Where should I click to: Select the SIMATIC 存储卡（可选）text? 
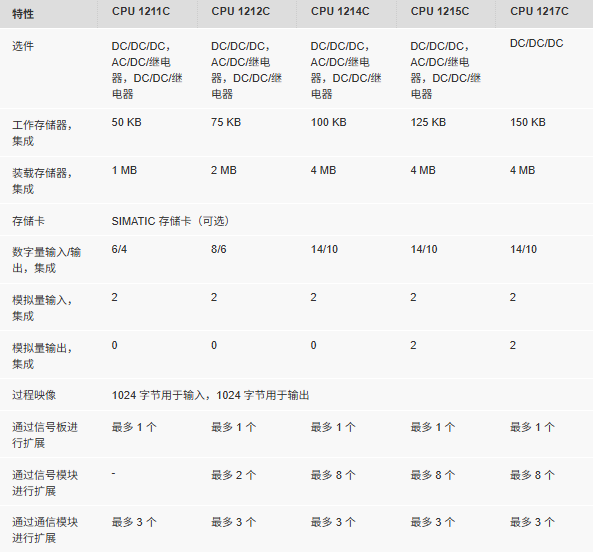(x=171, y=221)
